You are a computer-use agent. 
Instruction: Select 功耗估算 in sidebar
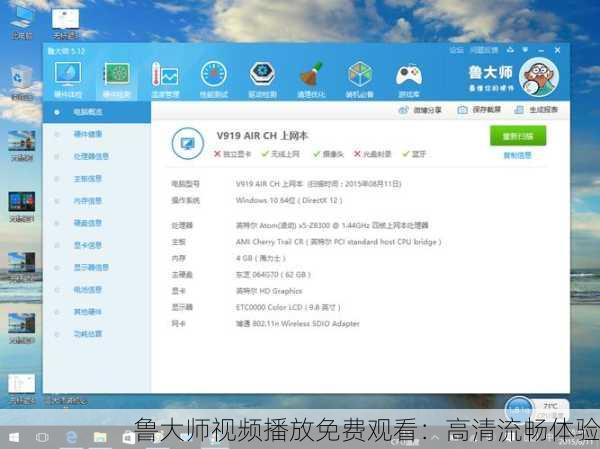[x=88, y=334]
